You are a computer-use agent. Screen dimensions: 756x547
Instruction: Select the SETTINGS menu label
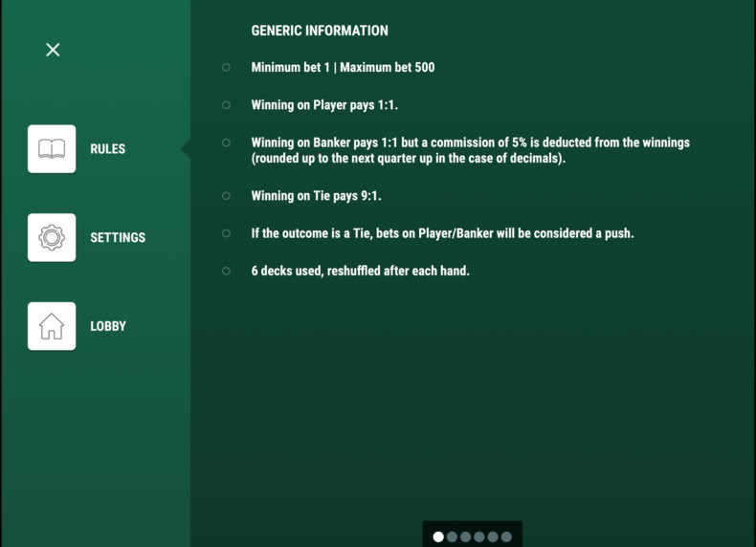118,237
